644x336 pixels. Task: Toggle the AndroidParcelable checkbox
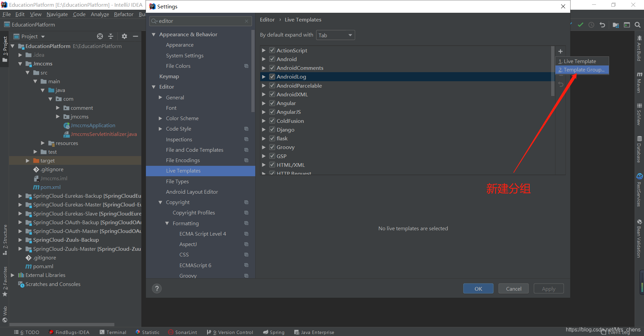tap(272, 86)
